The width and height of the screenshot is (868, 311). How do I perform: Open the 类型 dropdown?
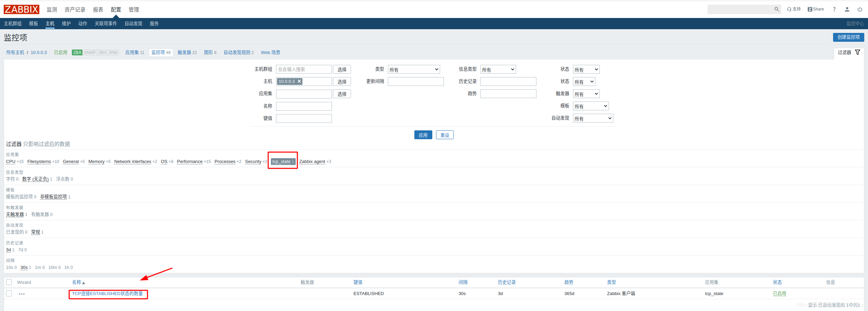click(414, 70)
